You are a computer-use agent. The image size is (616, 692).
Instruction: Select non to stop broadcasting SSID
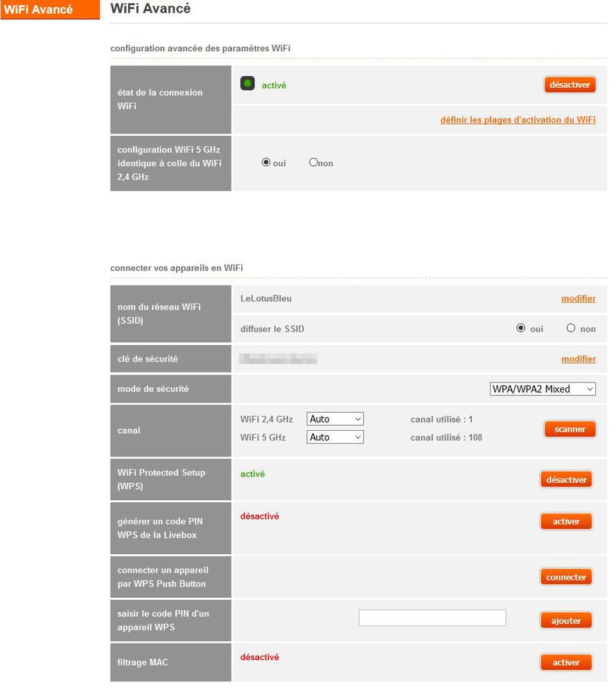[570, 328]
